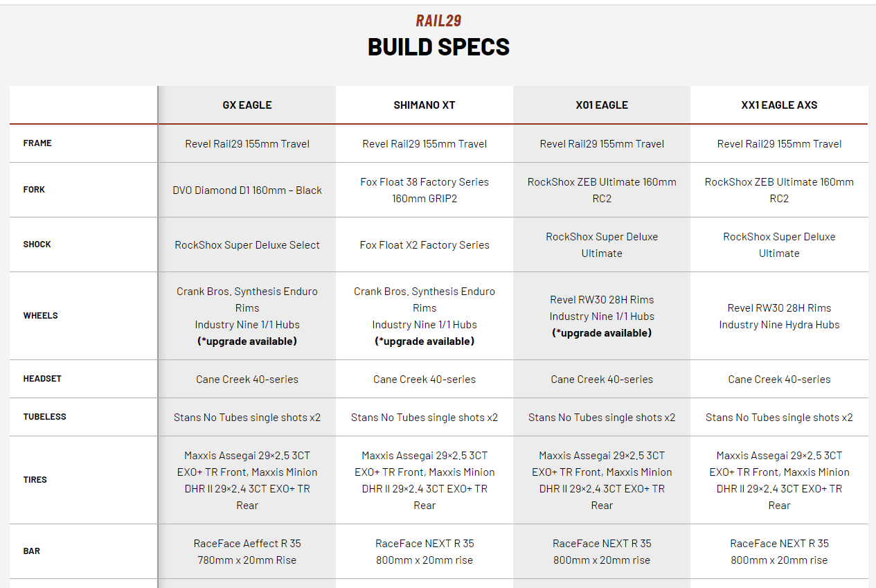876x588 pixels.
Task: Click the WHEELS row label
Action: click(x=41, y=316)
